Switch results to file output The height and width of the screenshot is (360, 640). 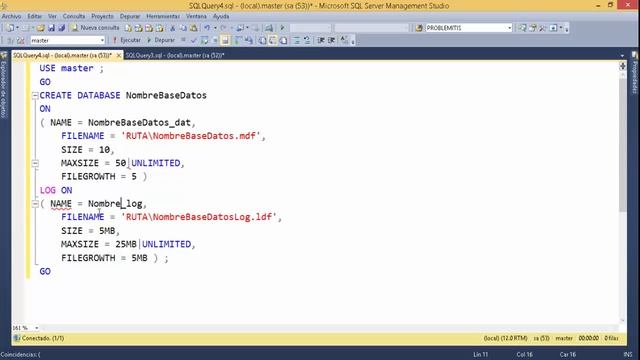point(283,40)
